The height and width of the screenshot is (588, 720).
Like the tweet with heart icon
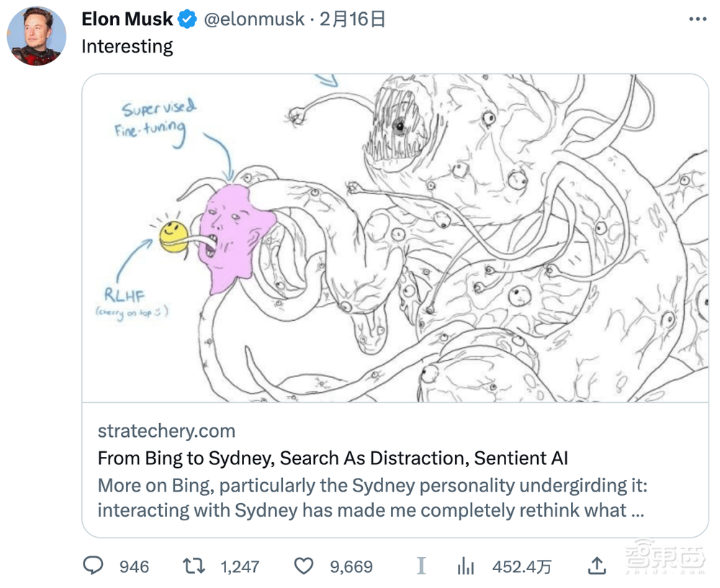point(304,566)
